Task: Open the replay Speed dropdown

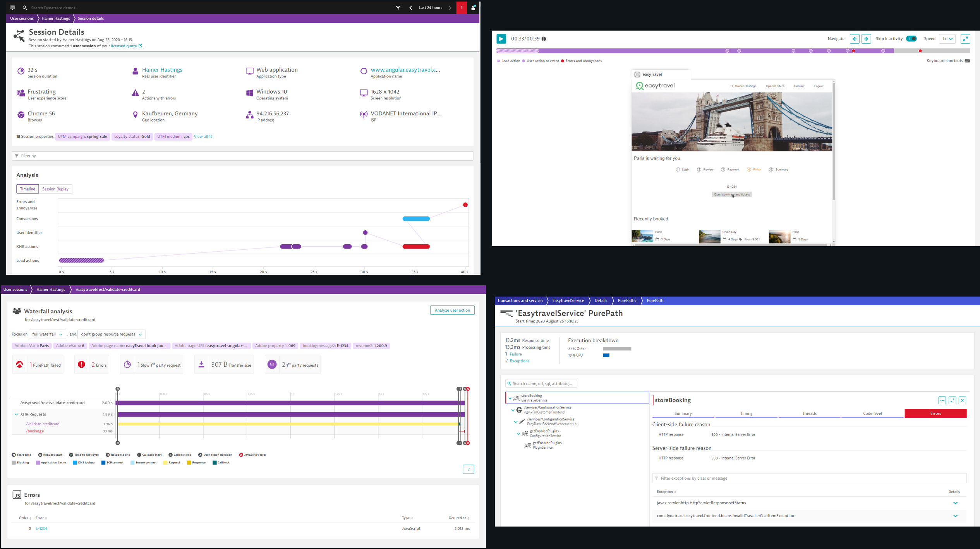Action: tap(947, 39)
